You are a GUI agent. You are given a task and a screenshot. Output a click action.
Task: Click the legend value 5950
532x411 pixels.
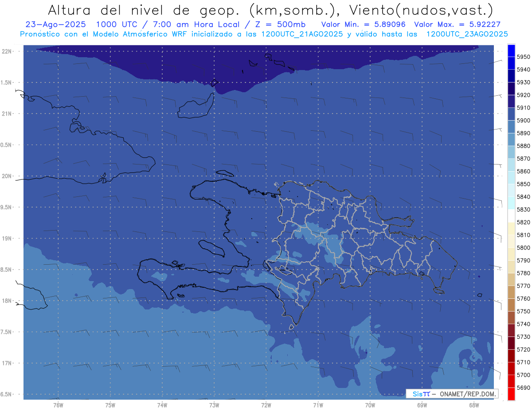523,57
